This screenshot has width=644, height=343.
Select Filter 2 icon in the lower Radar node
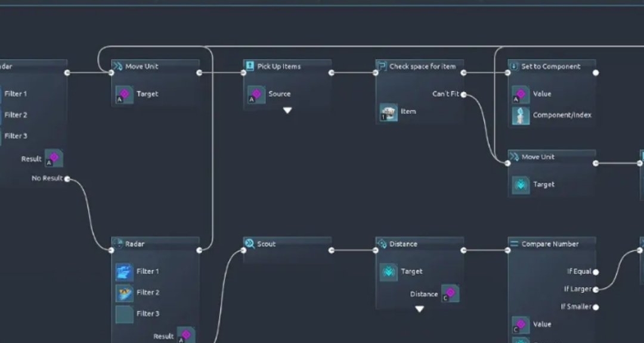[124, 293]
